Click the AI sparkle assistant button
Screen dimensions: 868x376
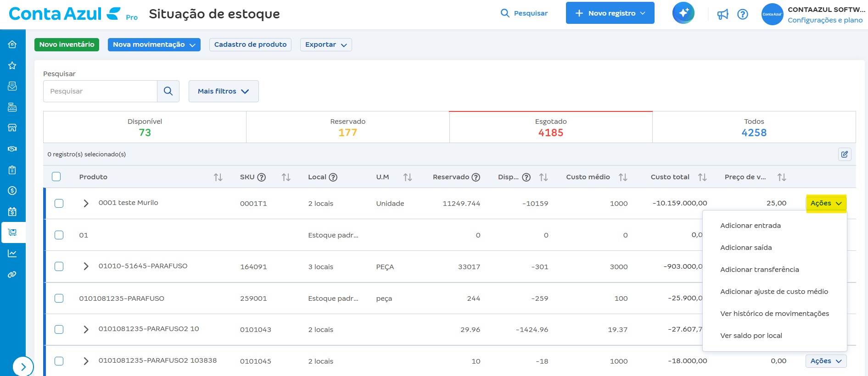(683, 13)
